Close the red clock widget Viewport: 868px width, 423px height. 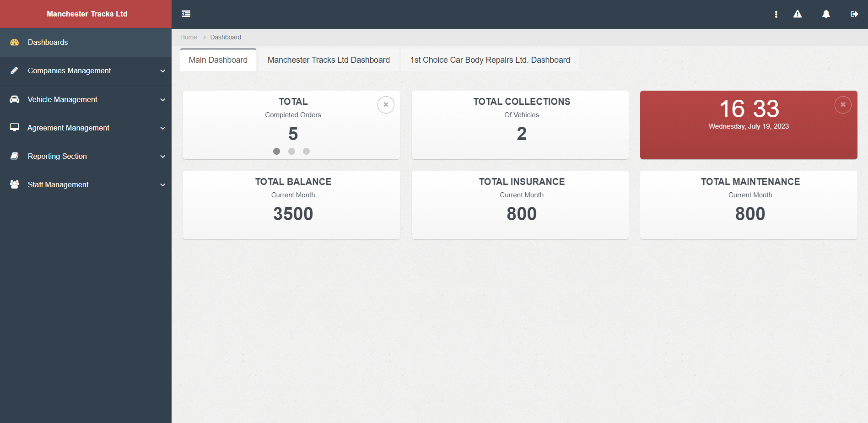click(x=843, y=105)
